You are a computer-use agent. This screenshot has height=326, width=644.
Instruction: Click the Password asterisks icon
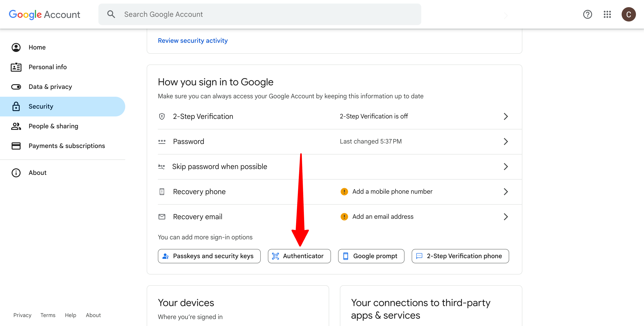162,142
